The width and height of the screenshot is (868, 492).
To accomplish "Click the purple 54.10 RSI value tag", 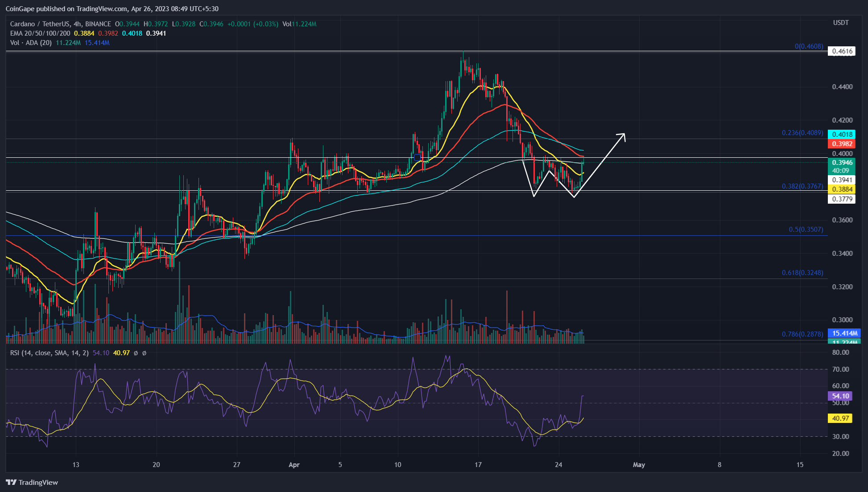I will coord(840,396).
